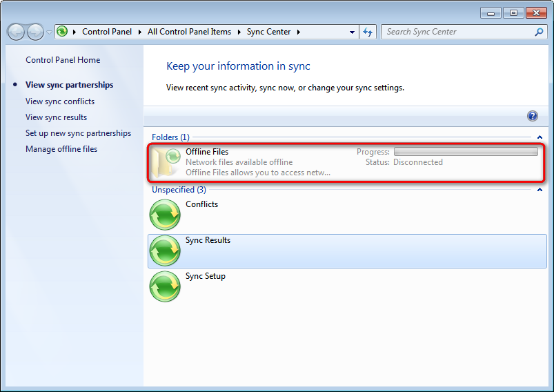554x392 pixels.
Task: Select the Sync Results item label
Action: coord(208,240)
